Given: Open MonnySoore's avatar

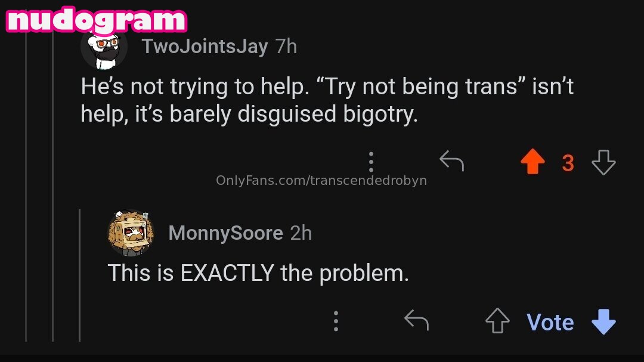Looking at the screenshot, I should coord(131,233).
